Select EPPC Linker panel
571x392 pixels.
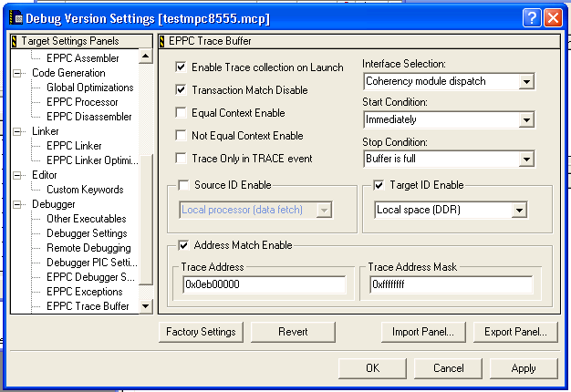coord(74,146)
